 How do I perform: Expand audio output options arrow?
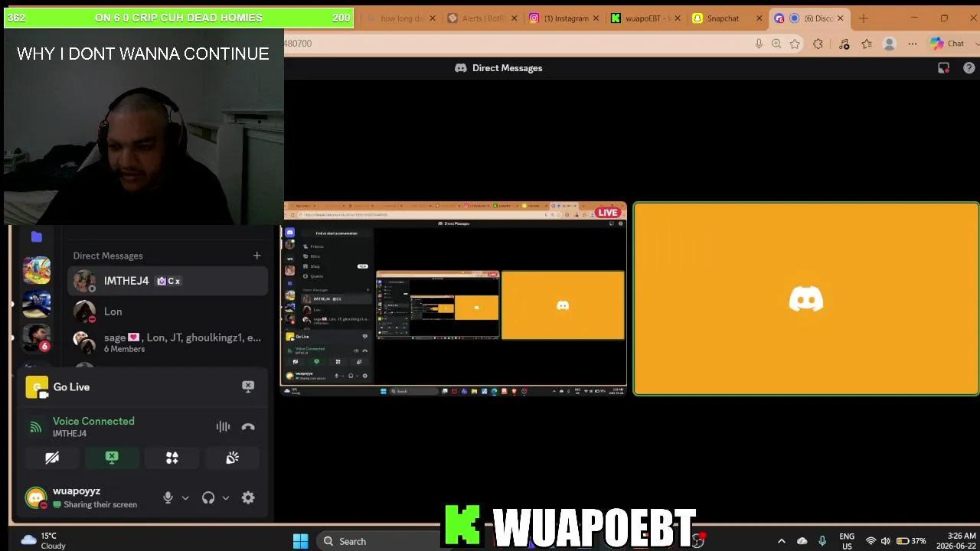226,497
